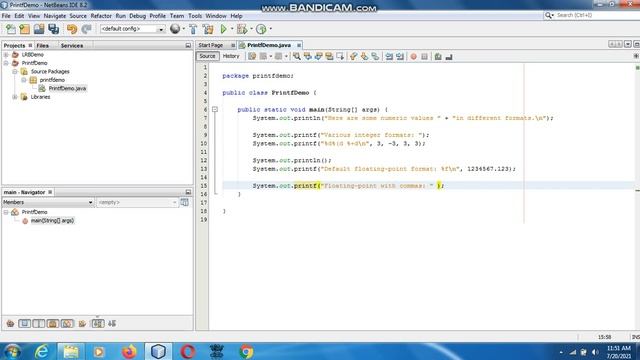Select main(String[] args) in Navigator
The width and height of the screenshot is (640, 360).
click(52, 220)
